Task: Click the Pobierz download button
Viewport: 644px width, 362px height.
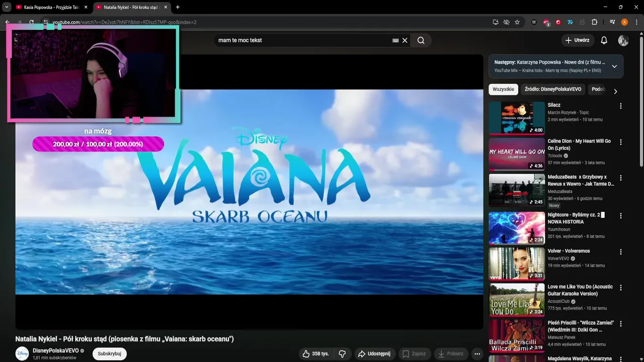Action: coord(451,354)
